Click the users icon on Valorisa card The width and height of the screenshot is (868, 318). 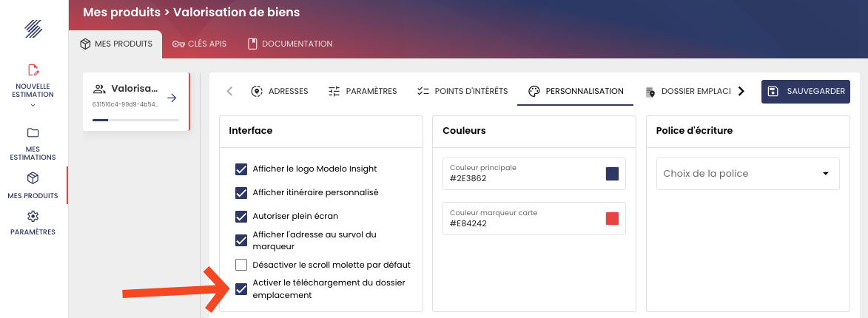coord(99,89)
